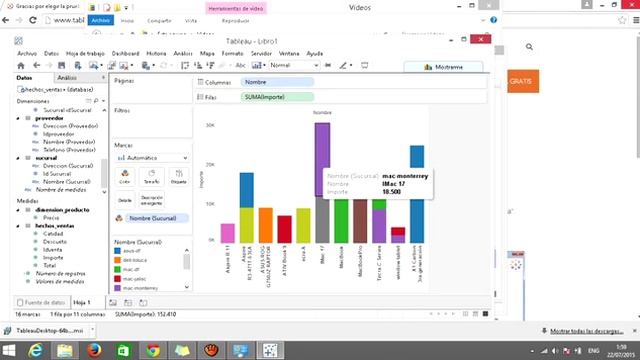Click the undo back arrow in Tableau toolbar

click(x=37, y=65)
